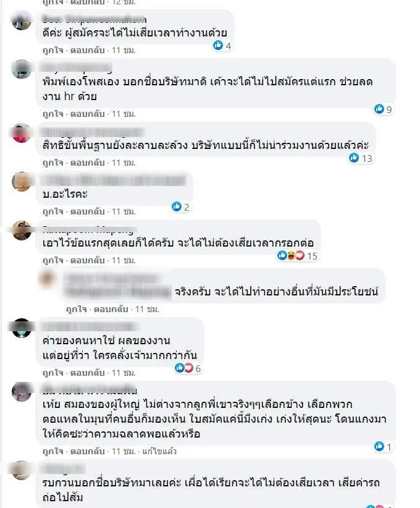Image resolution: width=420 pixels, height=508 pixels.
Task: Open profile picture of nested reply commenter
Action: (x=48, y=279)
